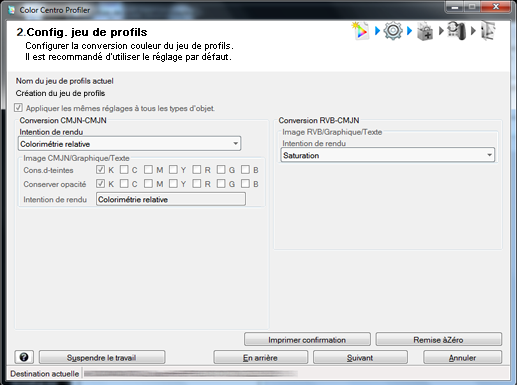Enable R checkbox in Conserver opacité row

197,184
